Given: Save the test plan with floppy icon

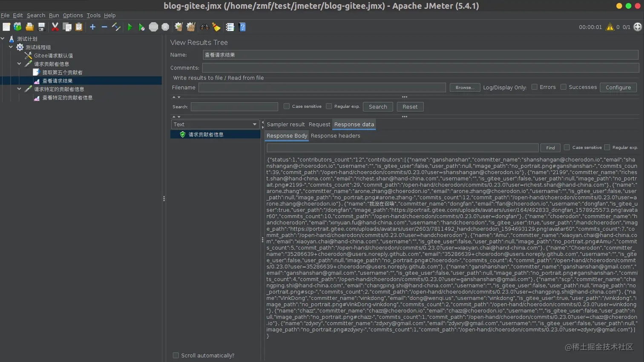Looking at the screenshot, I should [41, 27].
